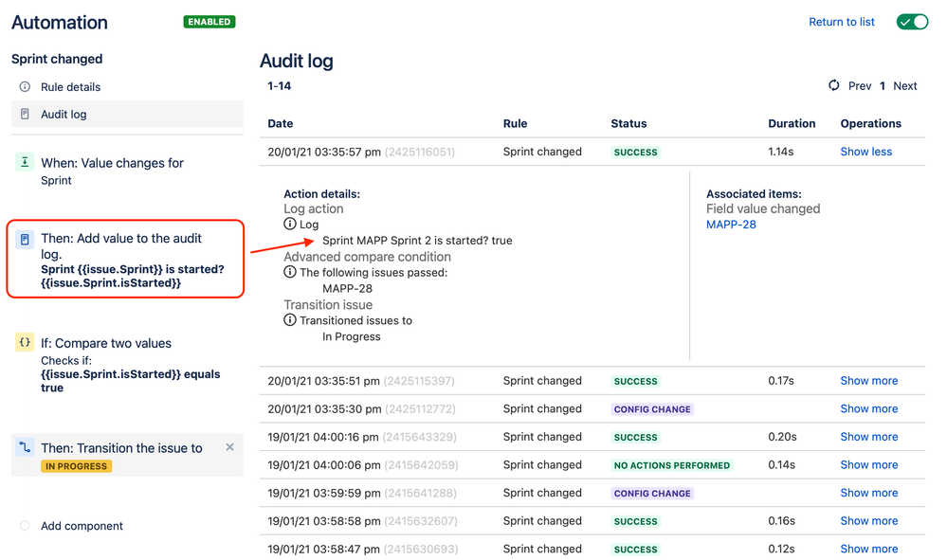
Task: Click CONFIG CHANGE badge on 20/01/21 03:35:30 row
Action: point(651,409)
